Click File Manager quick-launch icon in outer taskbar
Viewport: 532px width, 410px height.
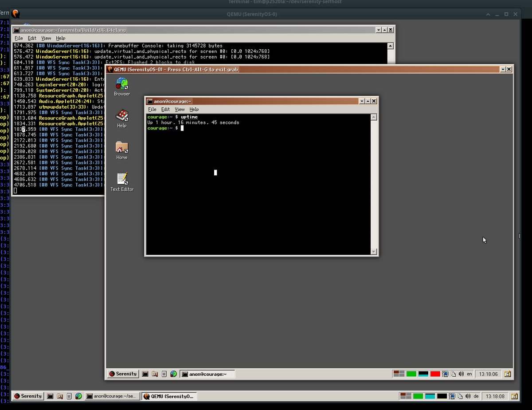click(x=59, y=396)
